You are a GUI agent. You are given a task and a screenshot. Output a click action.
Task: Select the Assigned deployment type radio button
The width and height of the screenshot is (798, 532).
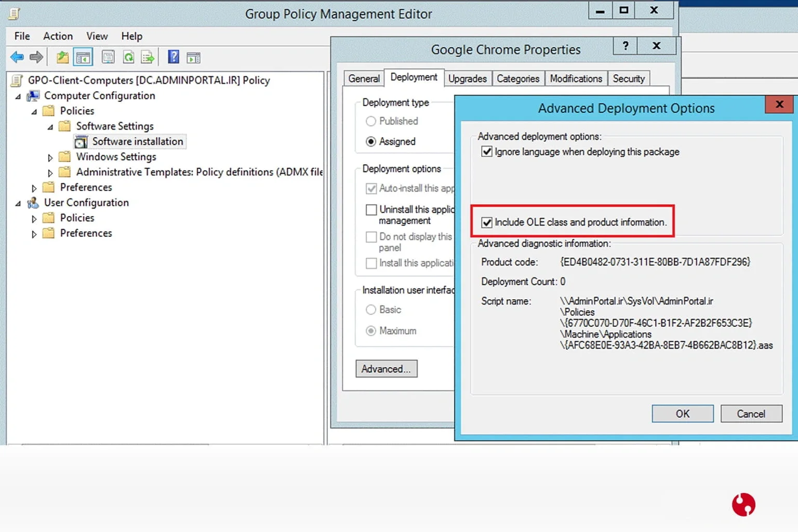371,142
